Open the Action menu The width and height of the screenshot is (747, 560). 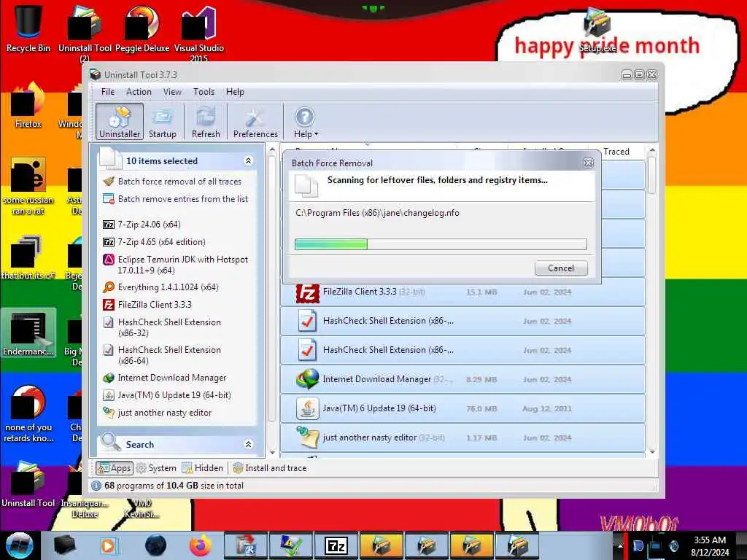pyautogui.click(x=139, y=92)
